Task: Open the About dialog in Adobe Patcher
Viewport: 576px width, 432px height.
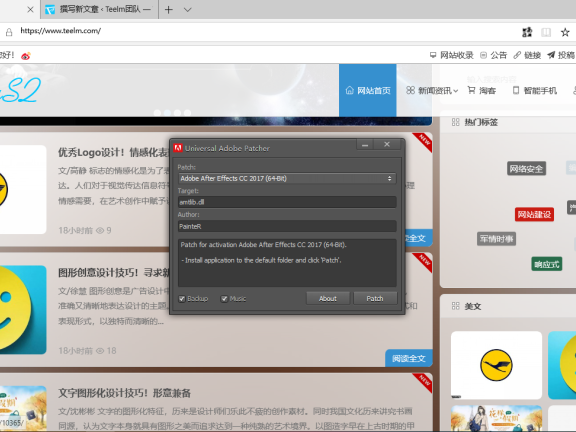Action: [328, 298]
